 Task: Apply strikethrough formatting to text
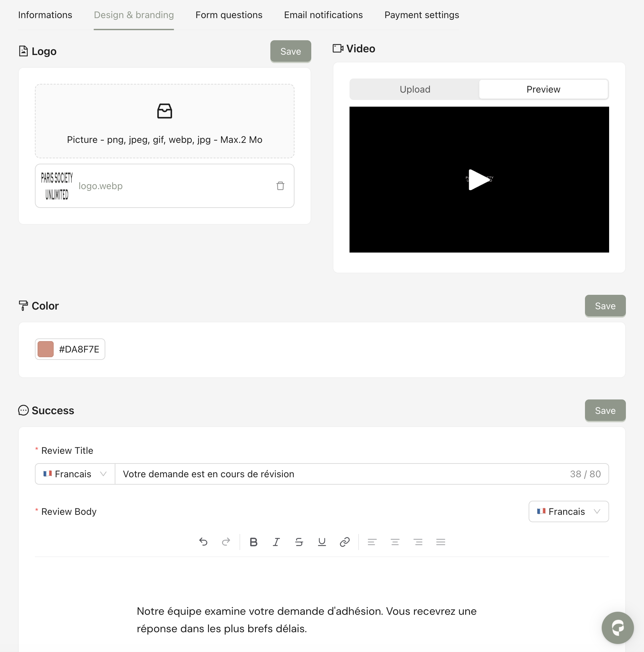coord(299,542)
